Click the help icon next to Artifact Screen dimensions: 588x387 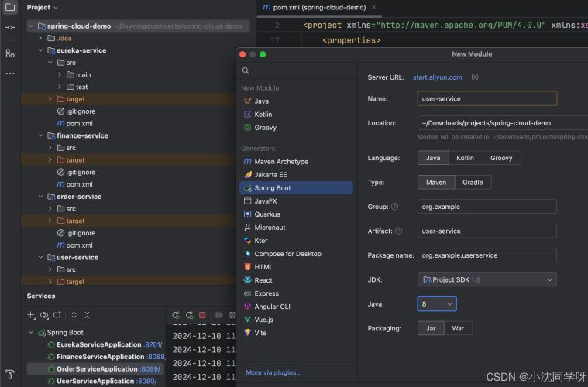[399, 231]
